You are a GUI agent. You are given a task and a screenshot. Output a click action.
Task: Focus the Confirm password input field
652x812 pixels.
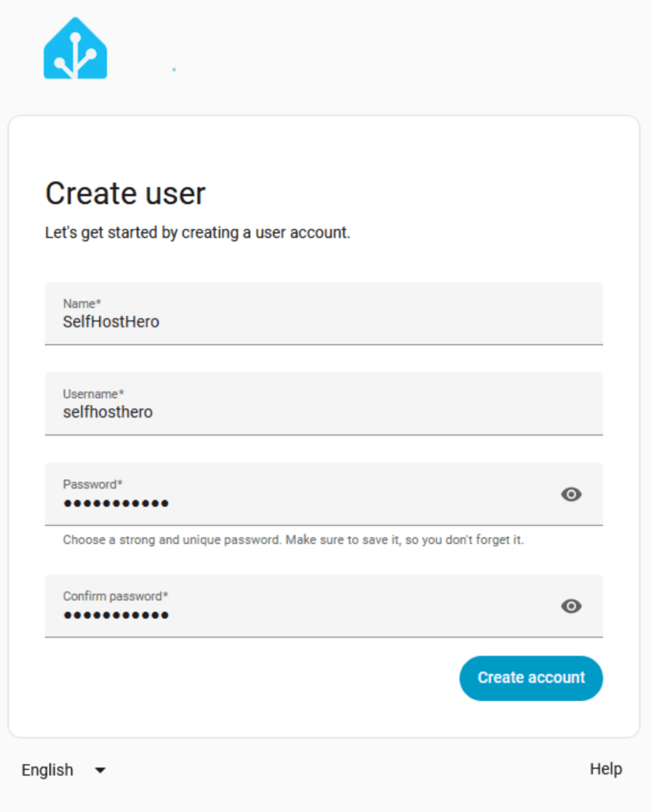301,615
